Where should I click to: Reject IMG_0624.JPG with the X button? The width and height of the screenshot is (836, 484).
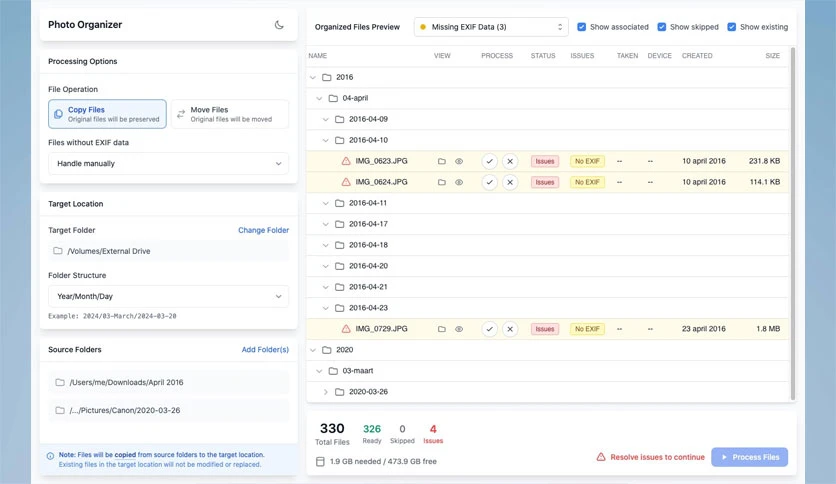tap(510, 182)
